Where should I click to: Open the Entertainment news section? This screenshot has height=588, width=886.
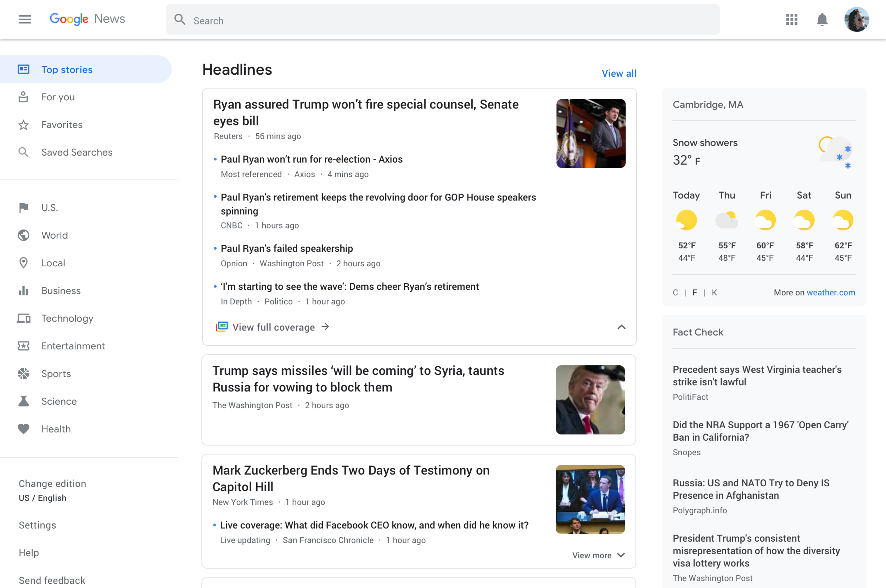click(x=73, y=346)
